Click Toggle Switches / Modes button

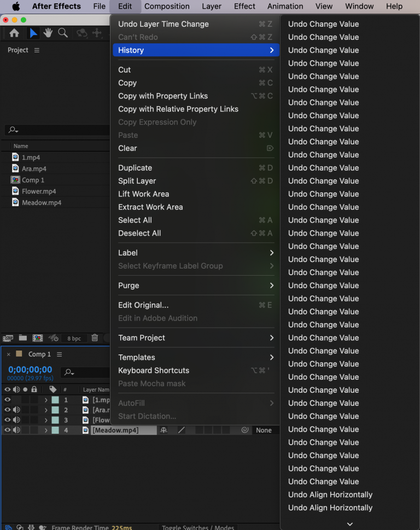coord(198,527)
